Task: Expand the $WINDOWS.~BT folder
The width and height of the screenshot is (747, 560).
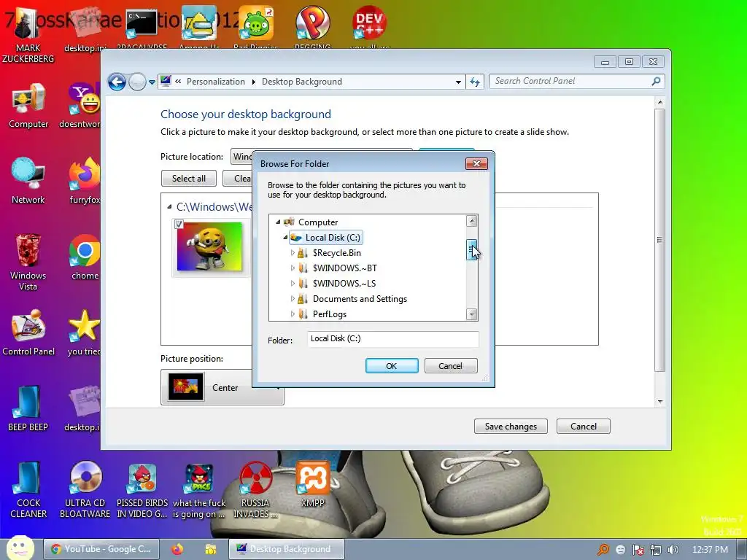Action: [x=293, y=268]
